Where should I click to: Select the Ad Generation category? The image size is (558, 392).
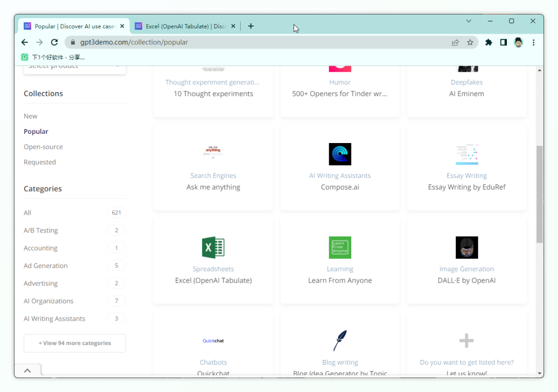pos(45,265)
